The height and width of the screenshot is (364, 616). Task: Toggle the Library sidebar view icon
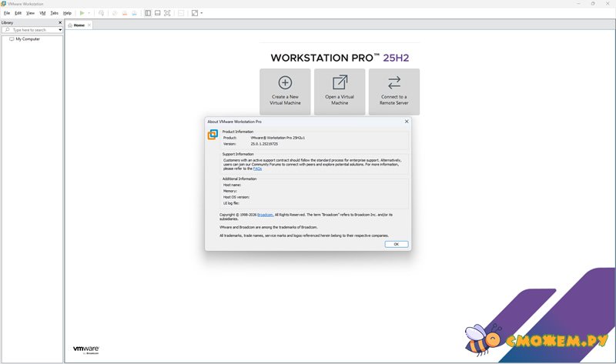148,13
